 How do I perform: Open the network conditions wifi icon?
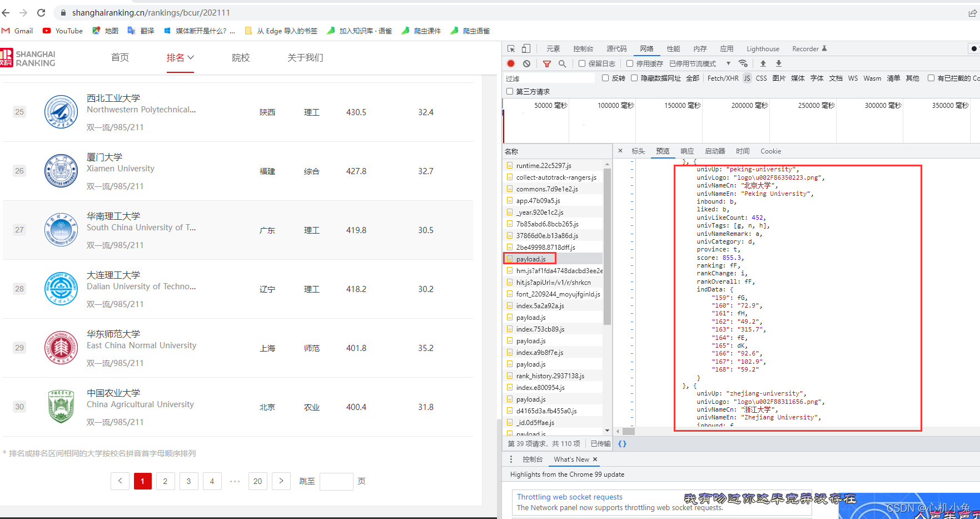743,63
